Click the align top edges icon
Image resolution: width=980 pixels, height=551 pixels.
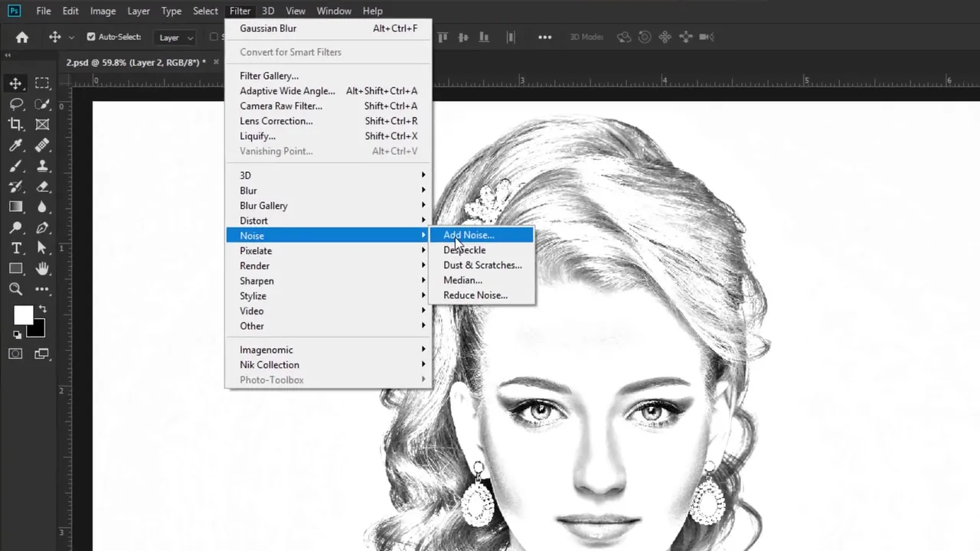tap(443, 37)
